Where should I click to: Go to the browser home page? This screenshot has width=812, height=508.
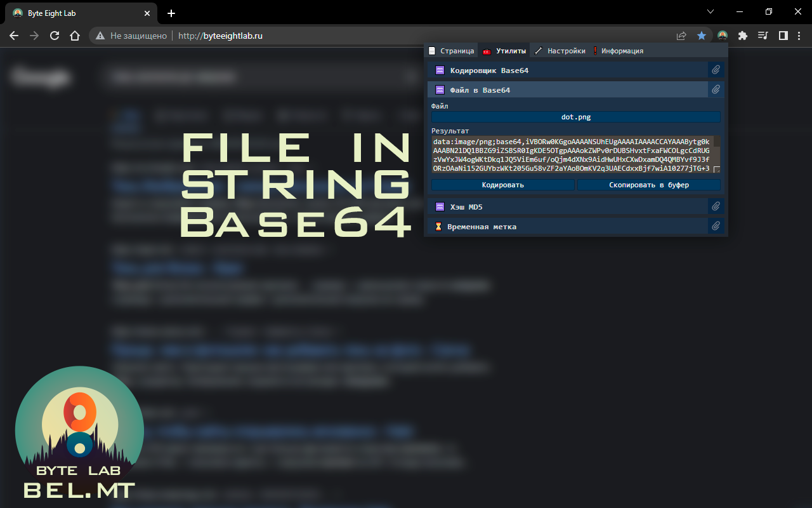tap(75, 36)
